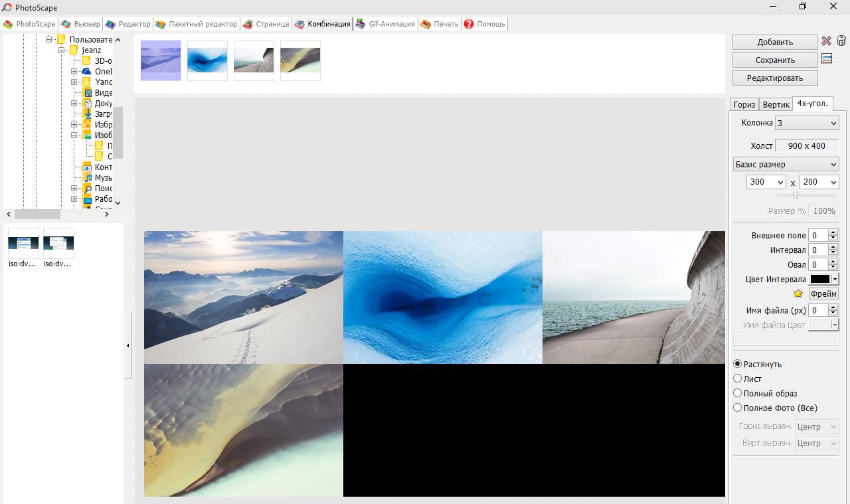Increase the Имя файла (px) value
The width and height of the screenshot is (850, 504).
click(833, 307)
